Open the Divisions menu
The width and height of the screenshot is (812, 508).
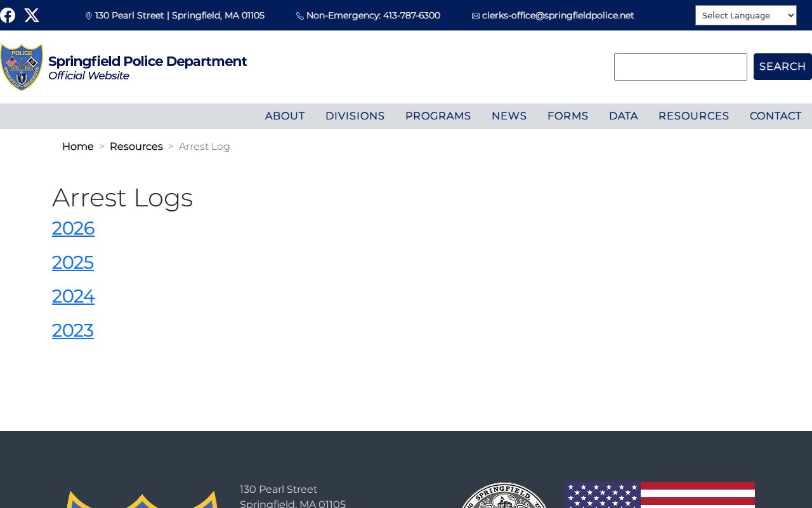coord(355,116)
